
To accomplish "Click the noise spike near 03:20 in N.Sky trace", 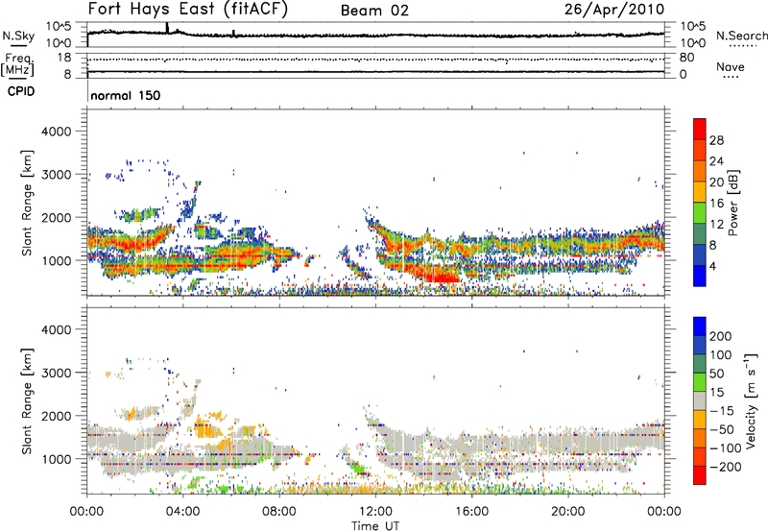I will point(167,28).
